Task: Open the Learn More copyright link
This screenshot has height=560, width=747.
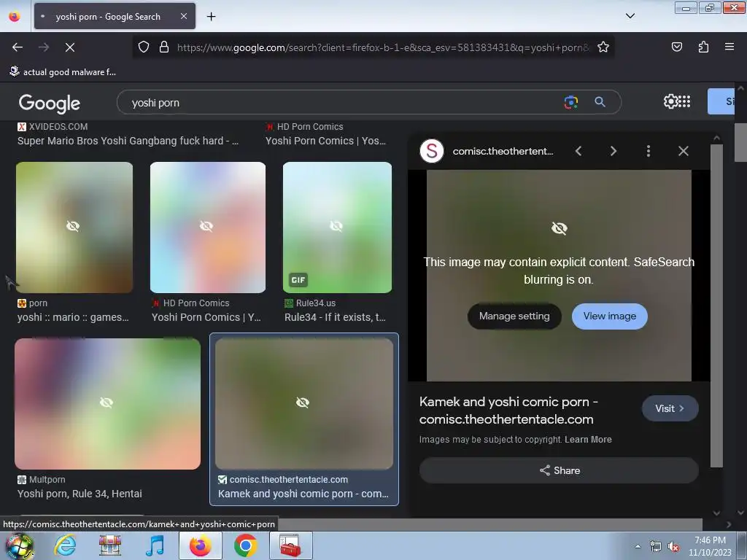Action: point(588,440)
